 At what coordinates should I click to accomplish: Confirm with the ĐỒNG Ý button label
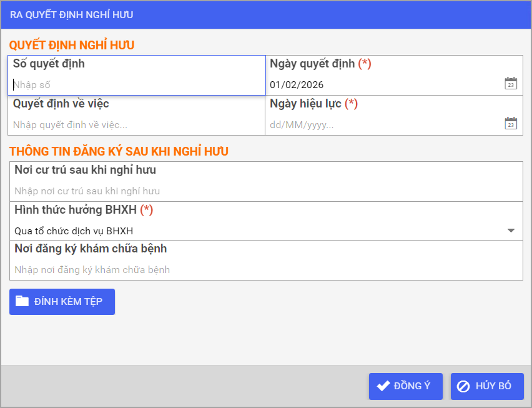[412, 386]
